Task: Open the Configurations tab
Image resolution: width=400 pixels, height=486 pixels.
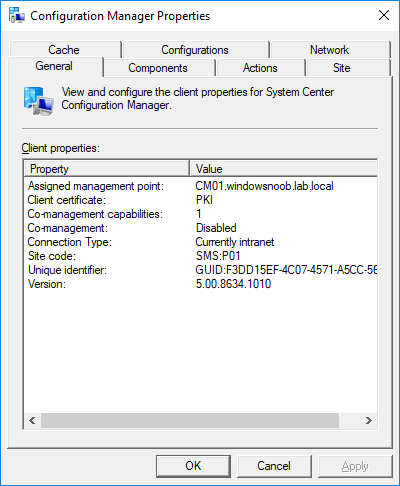Action: [195, 50]
